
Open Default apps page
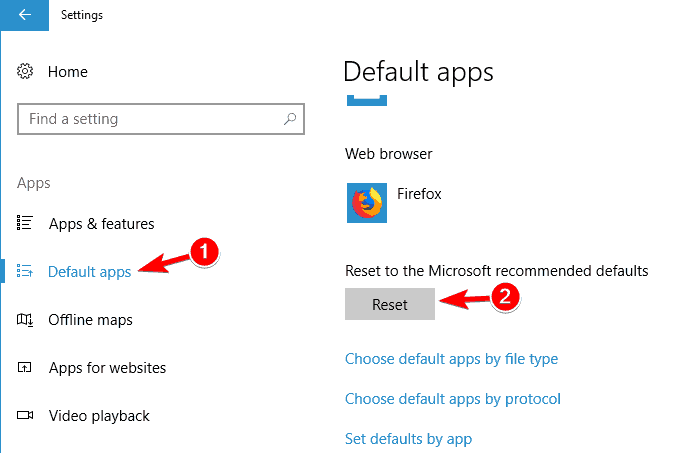click(89, 272)
